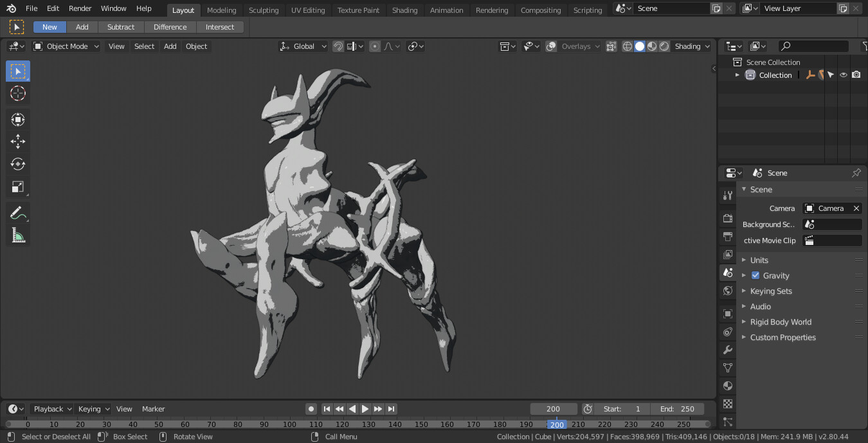Click the blue 200 playhead marker

557,424
